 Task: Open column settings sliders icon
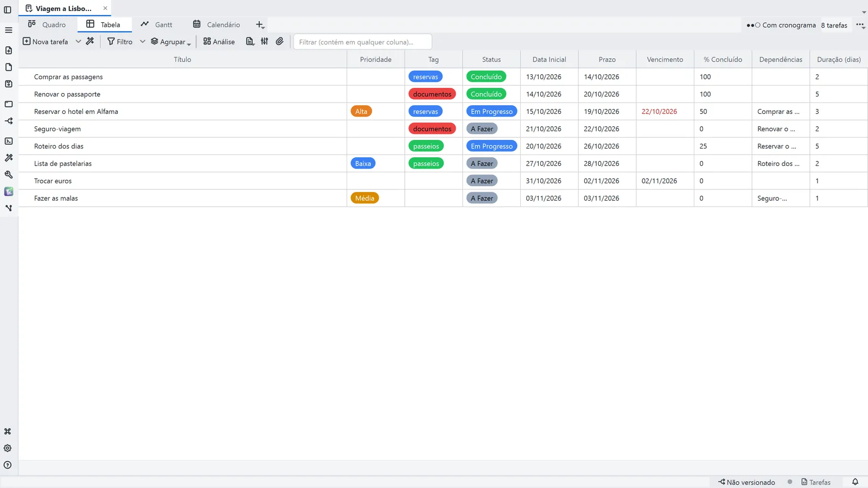pyautogui.click(x=265, y=41)
